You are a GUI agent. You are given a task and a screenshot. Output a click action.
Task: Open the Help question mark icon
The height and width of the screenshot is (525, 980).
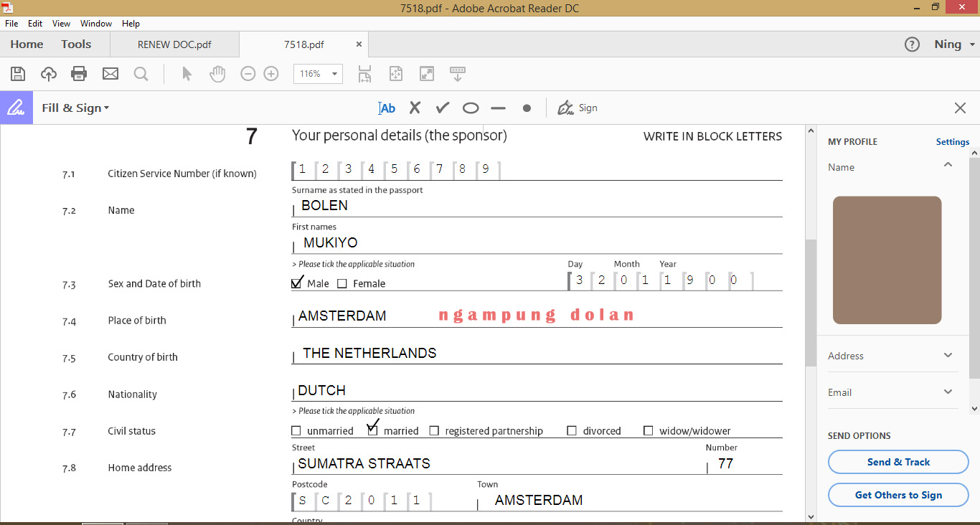click(912, 44)
